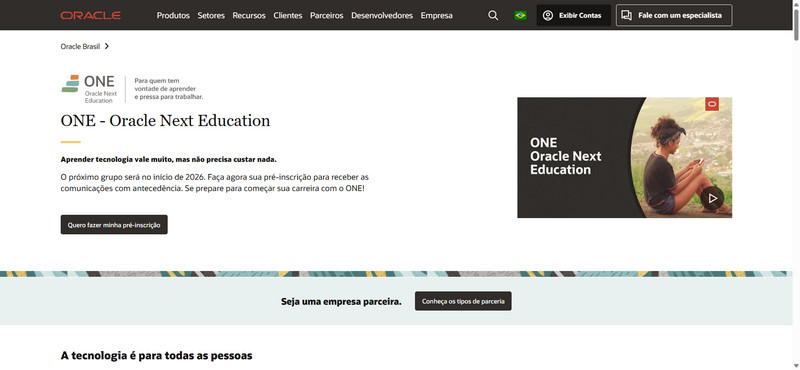Screen dimensions: 800x370
Task: Click heading ONE - Oracle Next Education
Action: point(165,120)
